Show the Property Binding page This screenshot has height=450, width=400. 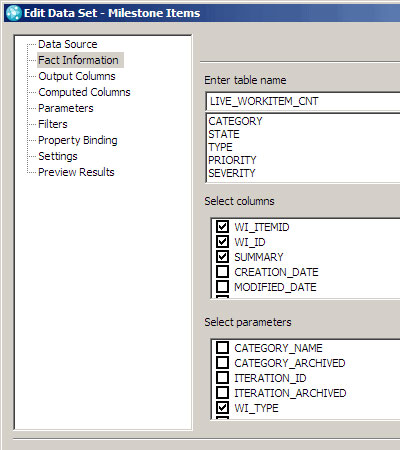(x=78, y=140)
